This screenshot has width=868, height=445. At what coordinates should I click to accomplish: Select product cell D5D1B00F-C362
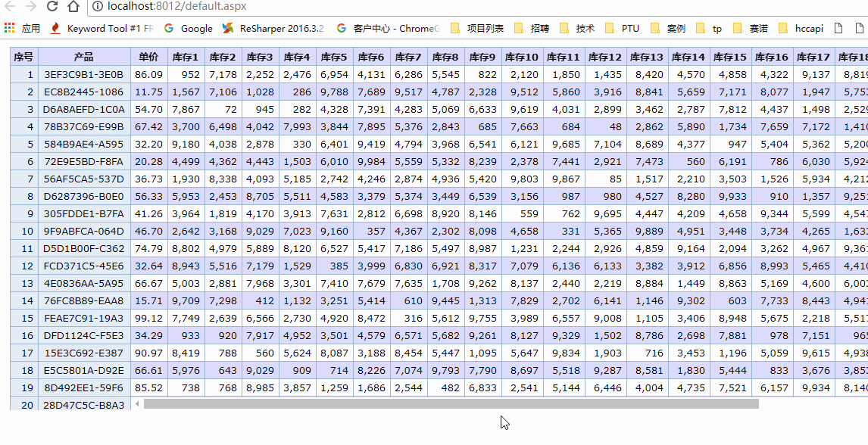(x=84, y=249)
